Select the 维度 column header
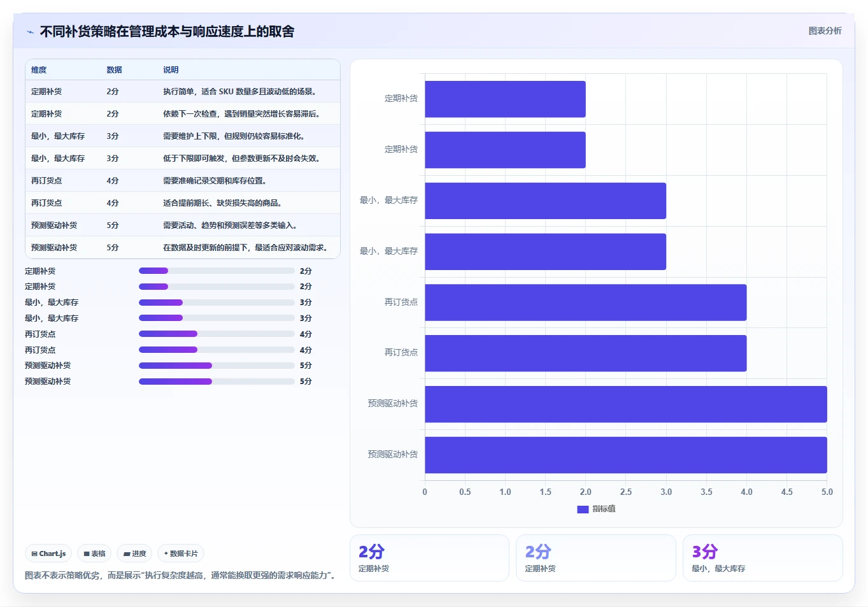The height and width of the screenshot is (607, 868). coord(39,70)
